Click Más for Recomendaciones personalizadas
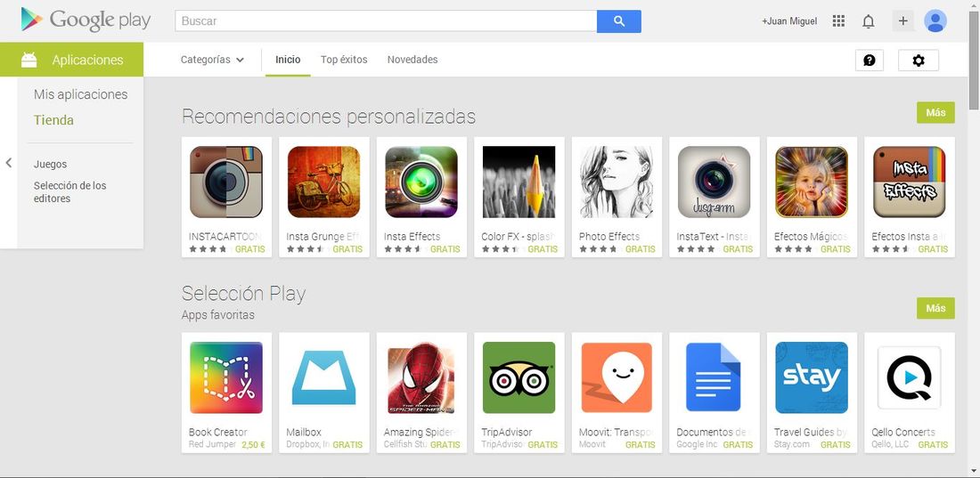Image resolution: width=980 pixels, height=478 pixels. point(935,112)
